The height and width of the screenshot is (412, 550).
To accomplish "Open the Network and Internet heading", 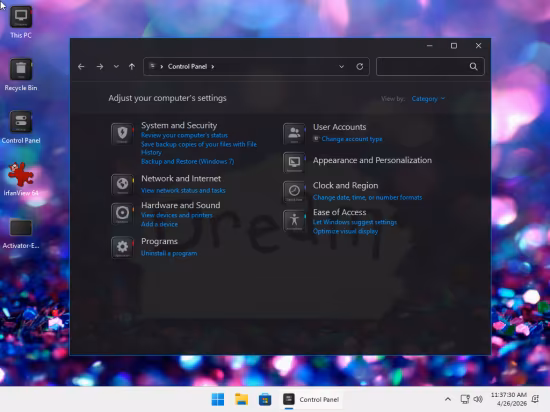I will click(x=181, y=178).
